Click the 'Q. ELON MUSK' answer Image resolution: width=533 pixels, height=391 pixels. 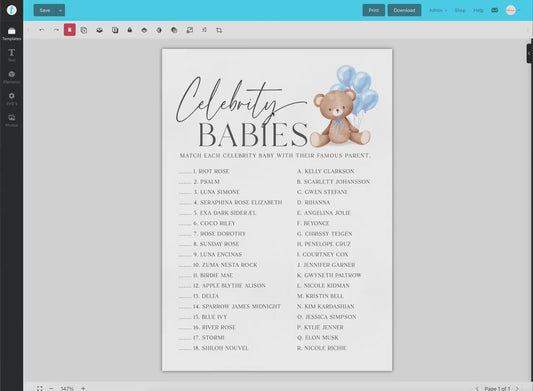[318, 338]
